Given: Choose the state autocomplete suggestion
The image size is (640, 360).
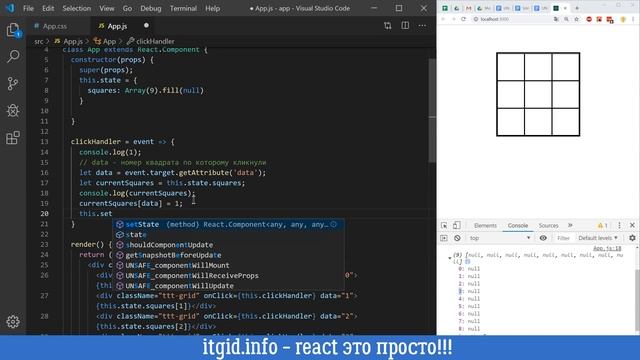Looking at the screenshot, I should click(x=228, y=234).
